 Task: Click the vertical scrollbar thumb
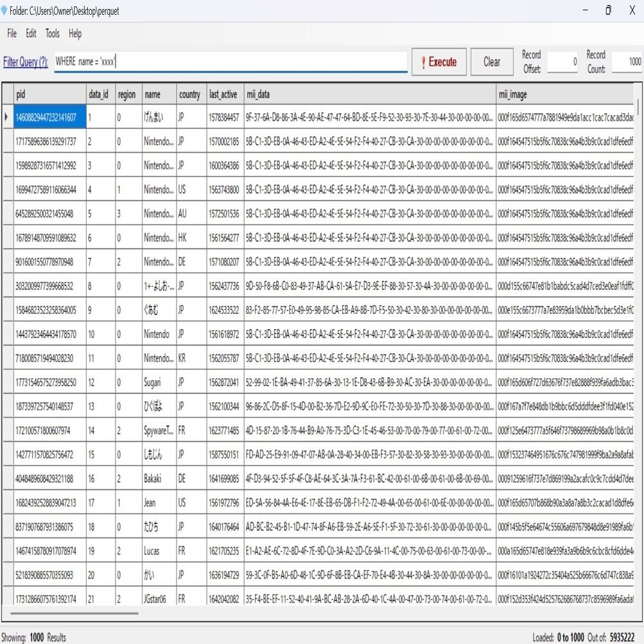click(638, 107)
